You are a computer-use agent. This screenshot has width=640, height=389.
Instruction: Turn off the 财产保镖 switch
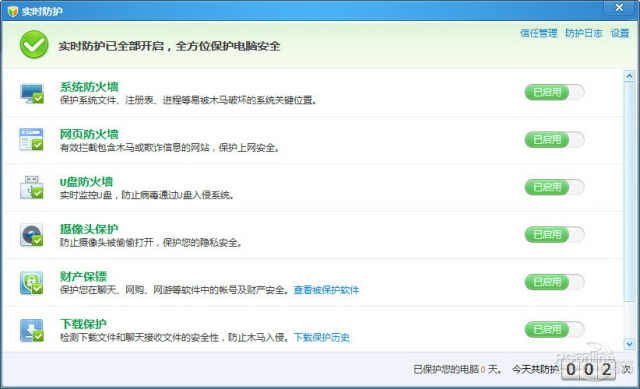pyautogui.click(x=554, y=282)
